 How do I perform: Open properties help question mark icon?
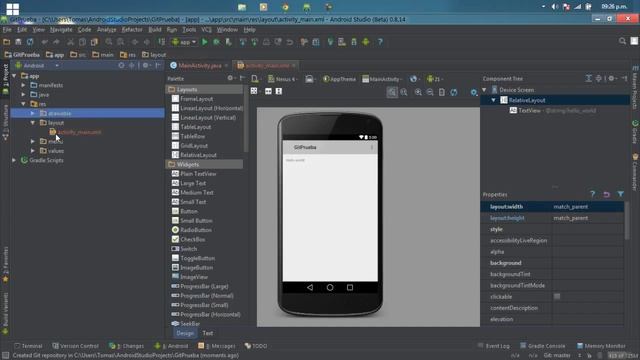pyautogui.click(x=592, y=194)
